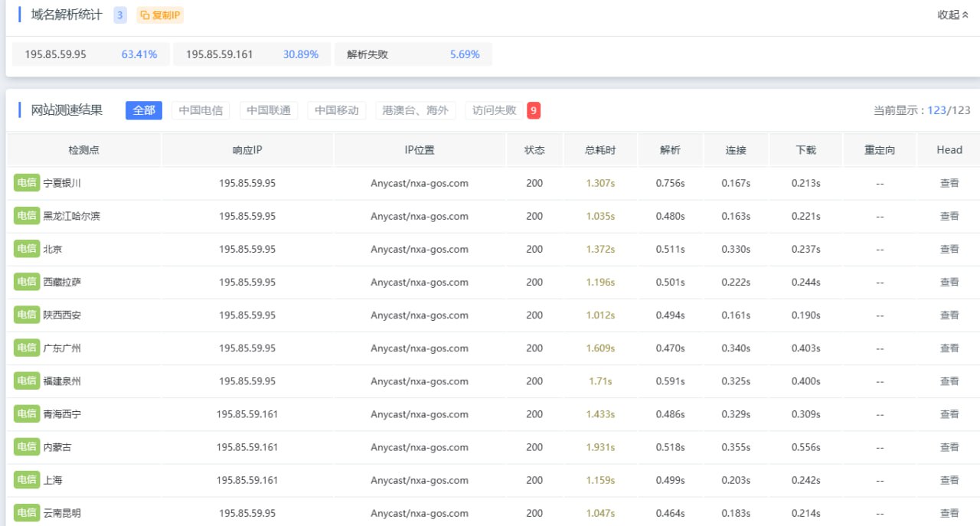
Task: Select the 全部 filter tab
Action: pos(143,110)
